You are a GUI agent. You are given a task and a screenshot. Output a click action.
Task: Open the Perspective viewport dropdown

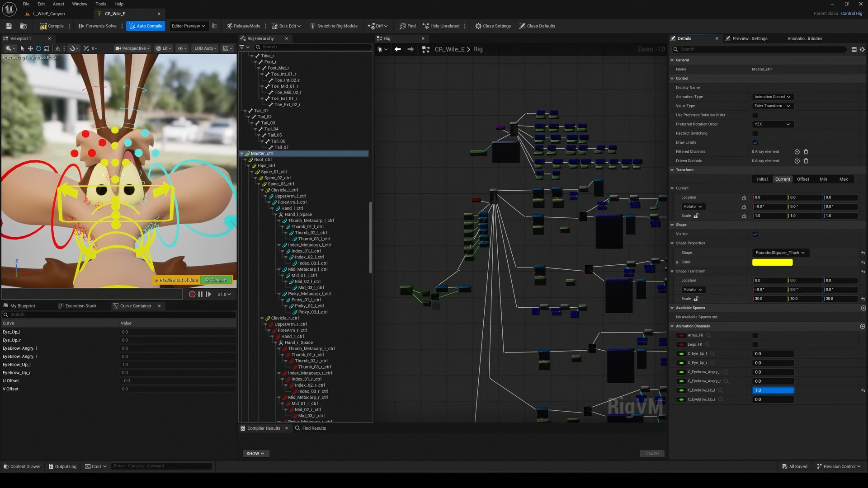[x=132, y=48]
